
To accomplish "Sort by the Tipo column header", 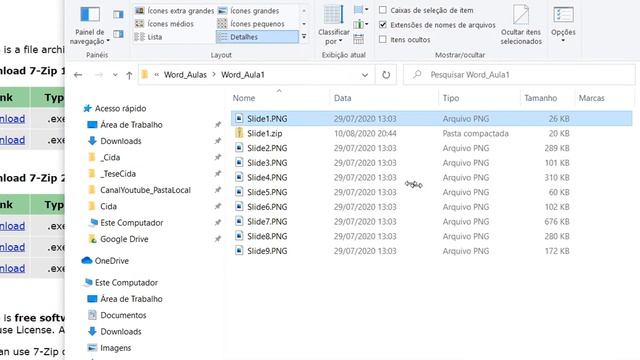I will [451, 98].
